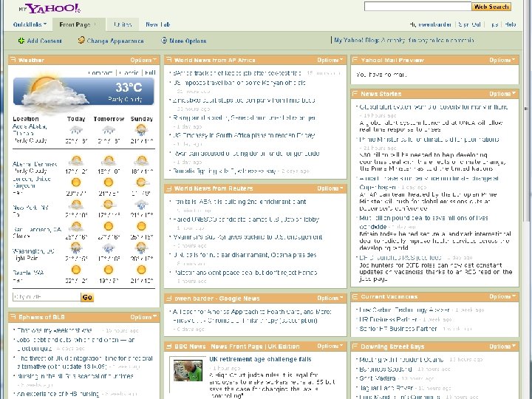This screenshot has height=399, width=532.
Task: Click the owenbarder username link
Action: (434, 24)
